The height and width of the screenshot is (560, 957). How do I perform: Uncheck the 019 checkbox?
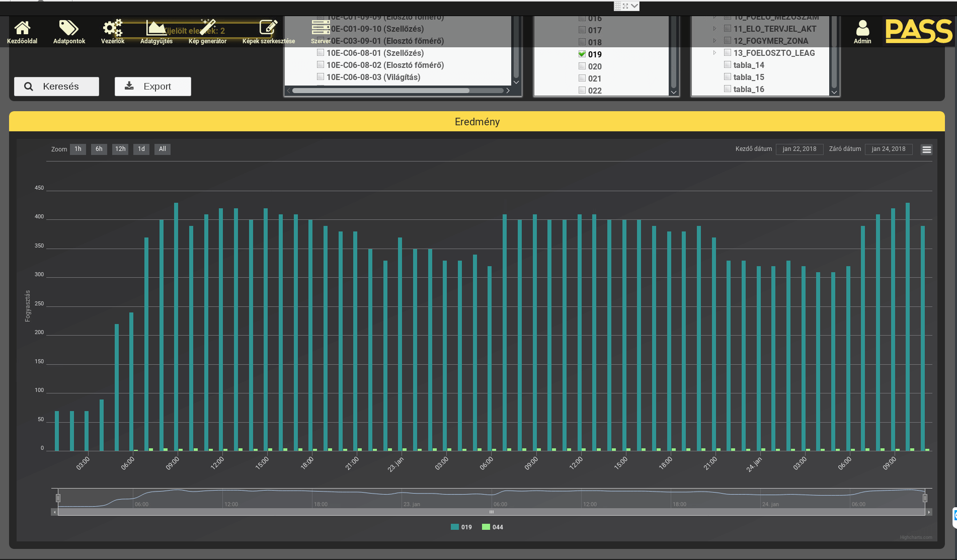click(x=582, y=54)
